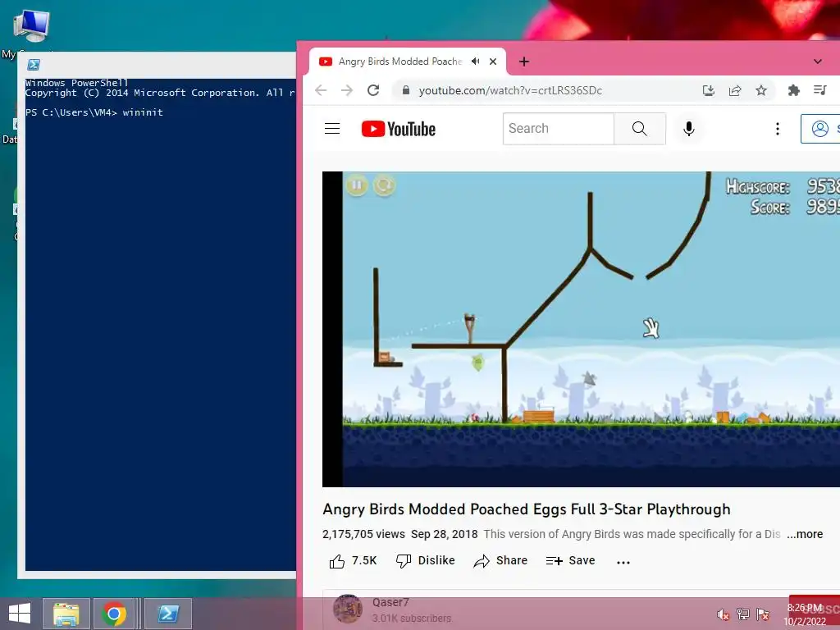This screenshot has width=840, height=630.
Task: Open YouTube settings three-dot menu
Action: pyautogui.click(x=778, y=129)
